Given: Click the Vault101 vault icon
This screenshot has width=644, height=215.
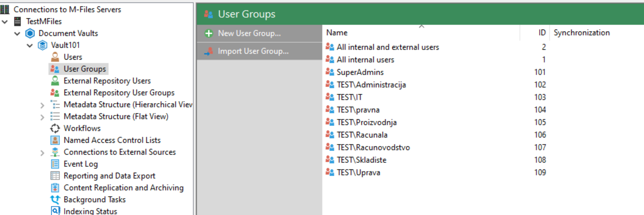Looking at the screenshot, I should pyautogui.click(x=42, y=45).
